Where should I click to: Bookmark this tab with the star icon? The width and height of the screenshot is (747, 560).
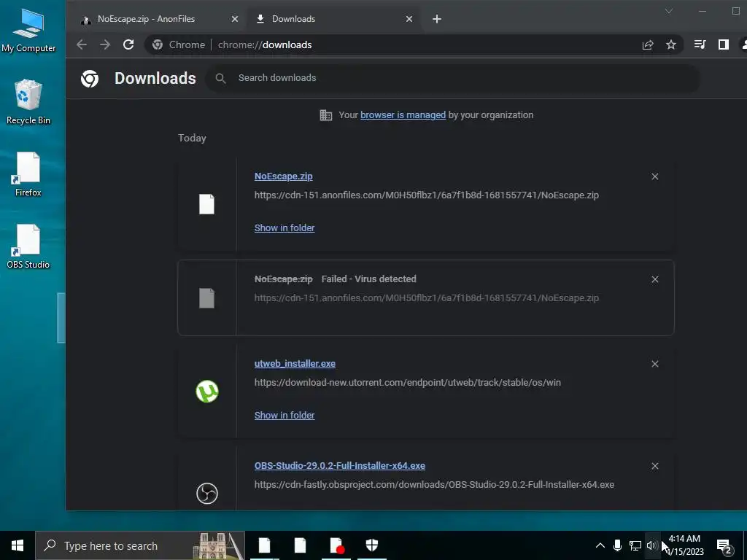[x=671, y=44]
